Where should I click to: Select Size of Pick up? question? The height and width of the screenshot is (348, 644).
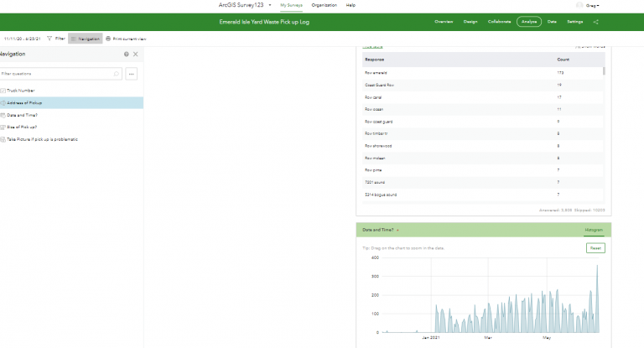(71, 127)
